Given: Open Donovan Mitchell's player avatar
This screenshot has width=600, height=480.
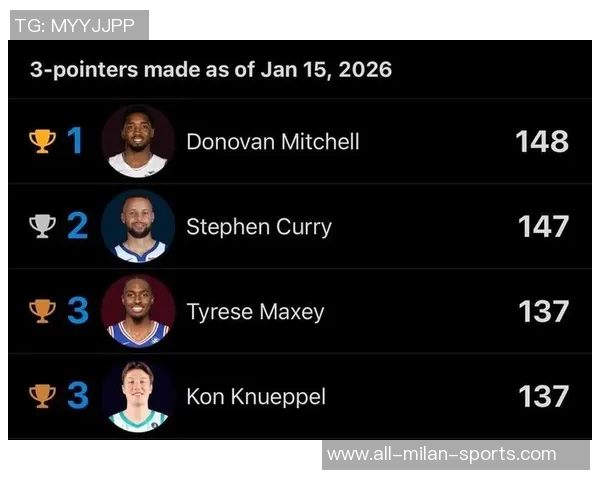Looking at the screenshot, I should [138, 141].
